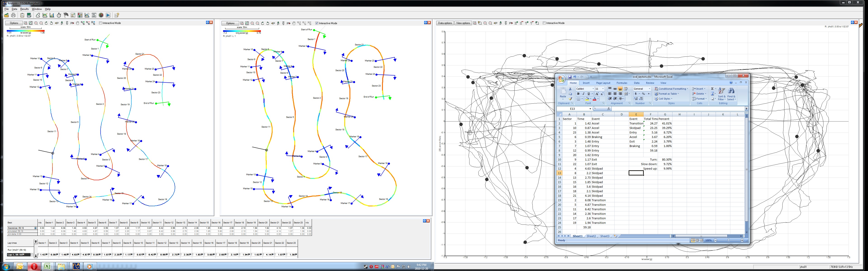Open the File menu in Analysis
Image resolution: width=868 pixels, height=271 pixels.
click(x=6, y=9)
